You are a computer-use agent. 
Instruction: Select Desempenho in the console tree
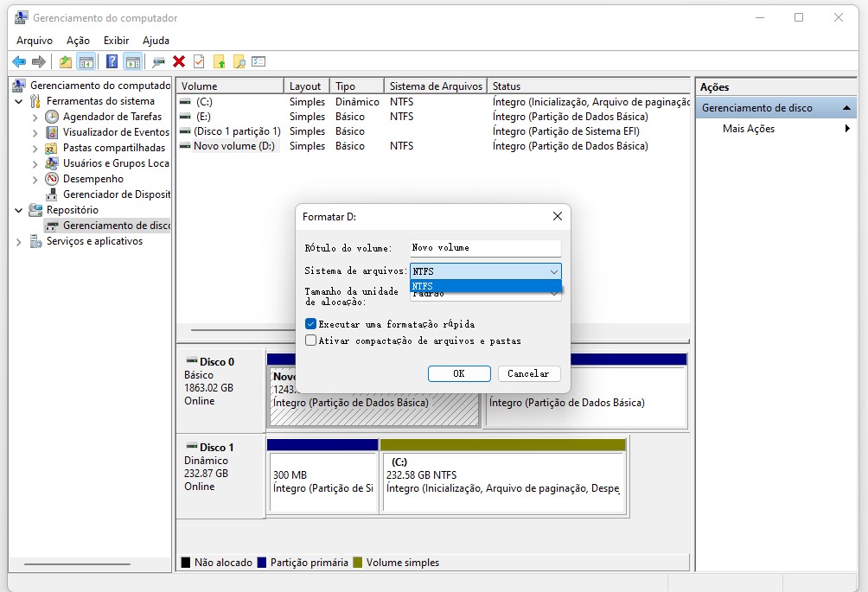(x=93, y=179)
